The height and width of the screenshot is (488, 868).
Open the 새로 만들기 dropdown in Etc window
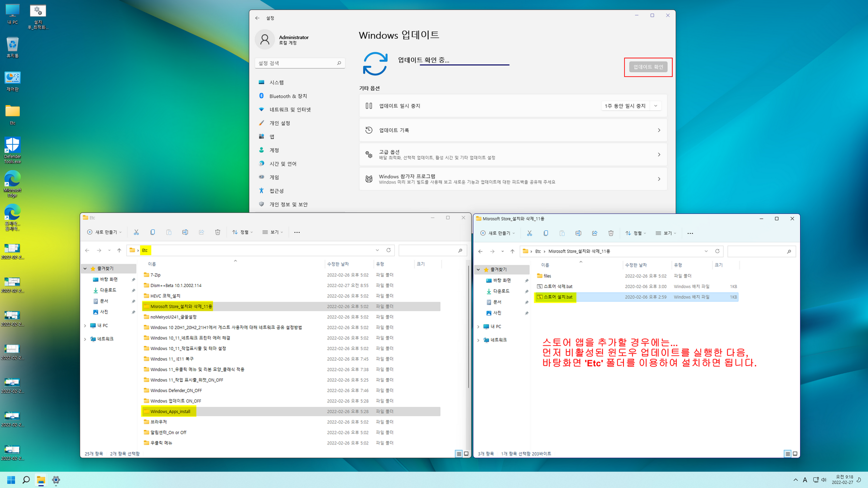click(104, 232)
